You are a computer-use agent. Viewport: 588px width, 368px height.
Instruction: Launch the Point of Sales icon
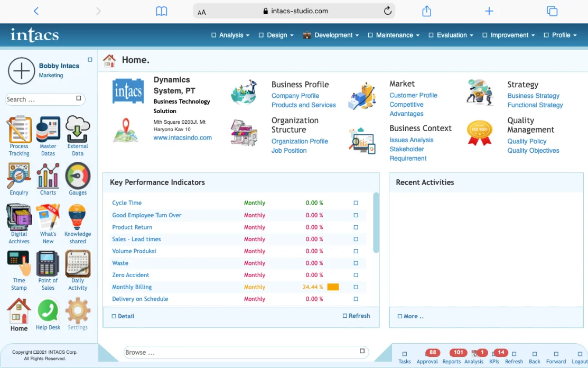click(48, 264)
